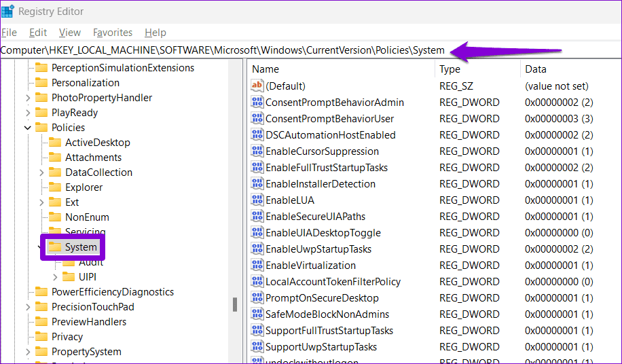Select the PlayReady key label

pyautogui.click(x=75, y=113)
